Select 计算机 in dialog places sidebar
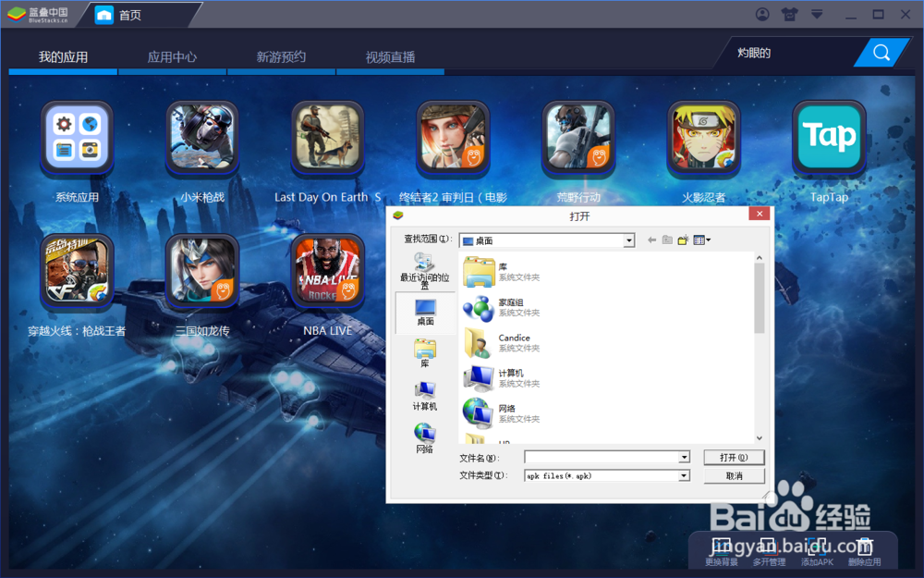Image resolution: width=924 pixels, height=578 pixels. (425, 396)
